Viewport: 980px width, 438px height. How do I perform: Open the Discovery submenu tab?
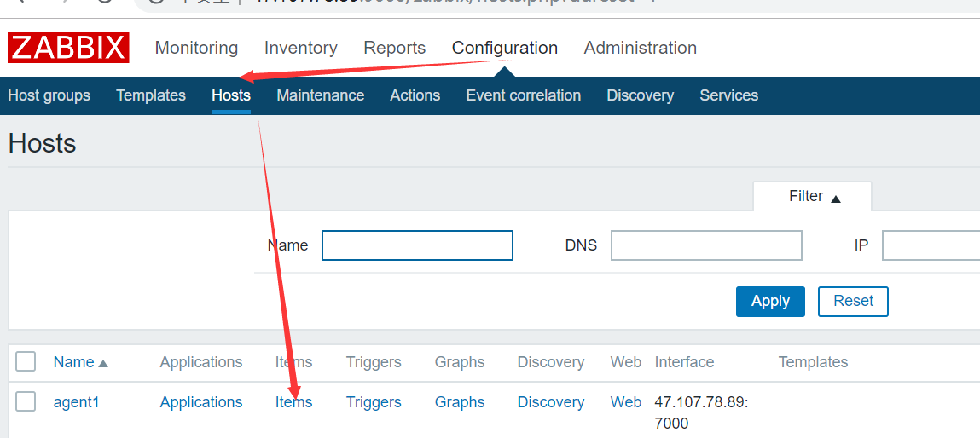[640, 95]
